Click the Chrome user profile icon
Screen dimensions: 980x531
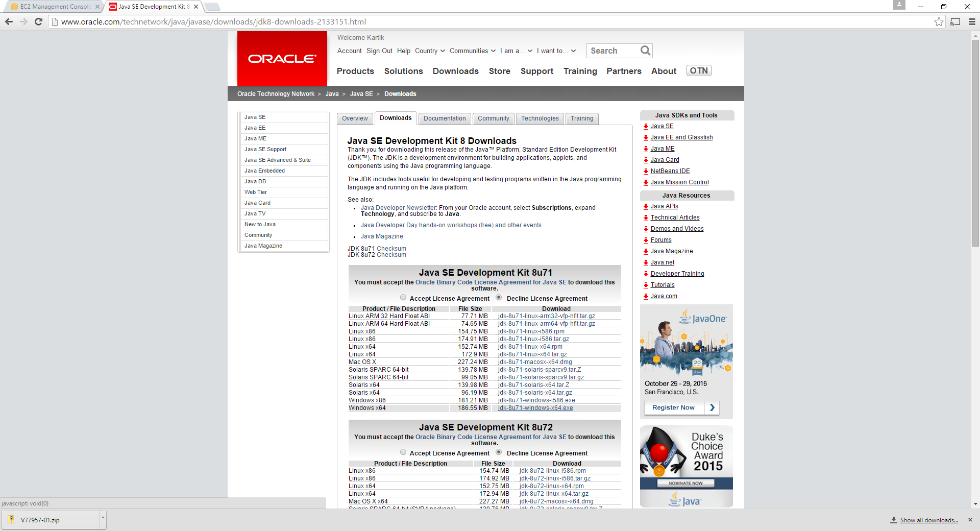(x=899, y=5)
